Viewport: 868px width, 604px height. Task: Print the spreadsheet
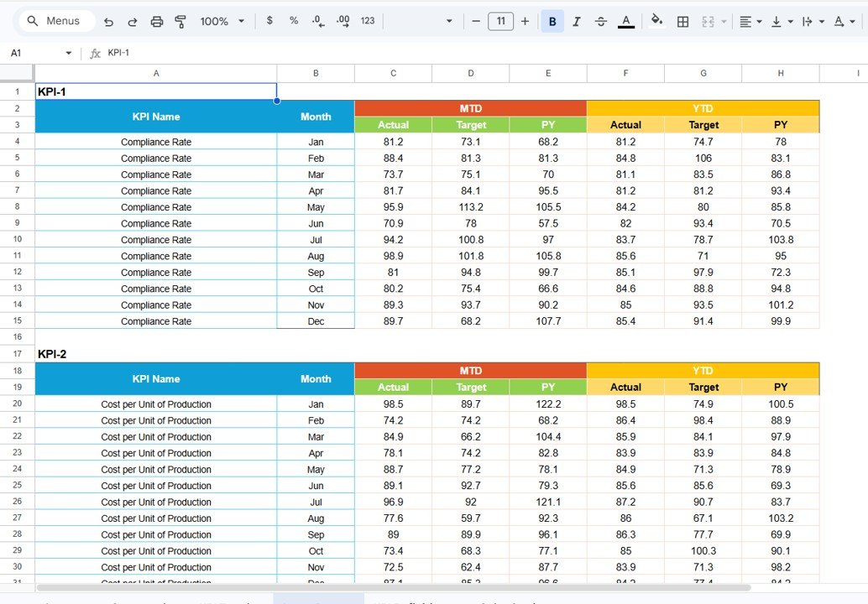click(157, 22)
